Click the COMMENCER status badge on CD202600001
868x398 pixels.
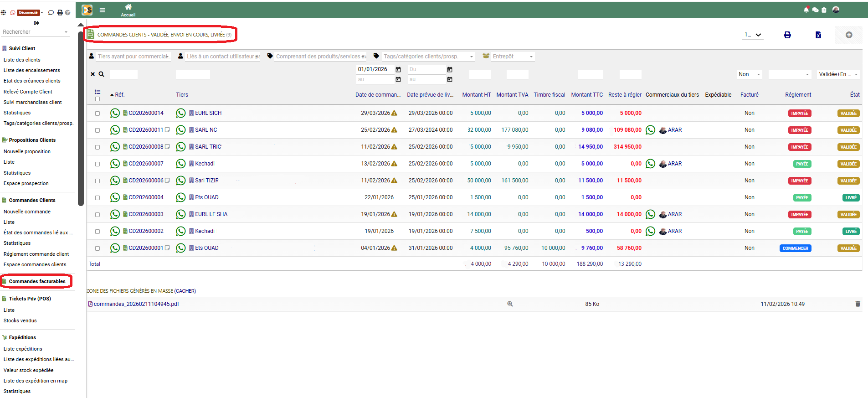pyautogui.click(x=796, y=248)
